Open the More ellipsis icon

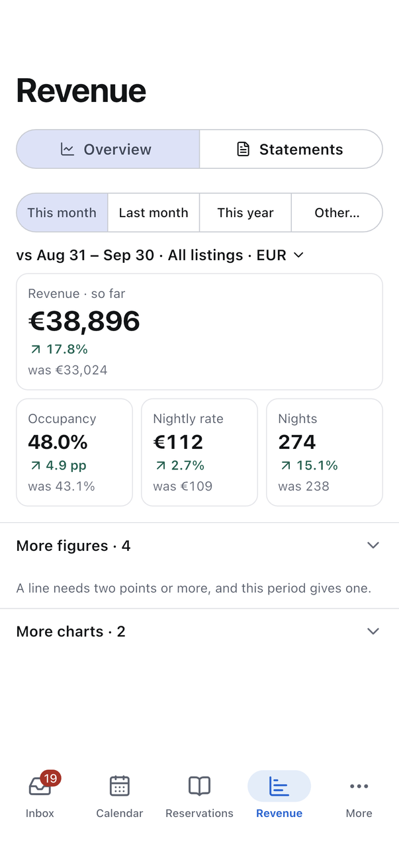coord(359,786)
